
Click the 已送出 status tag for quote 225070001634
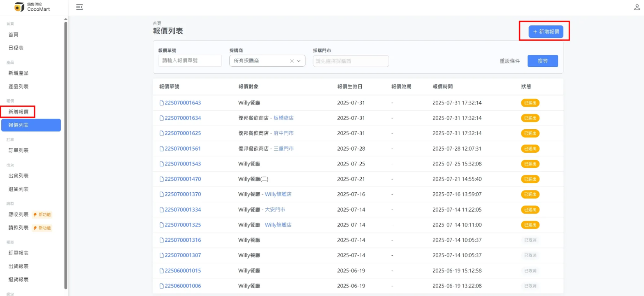[530, 118]
